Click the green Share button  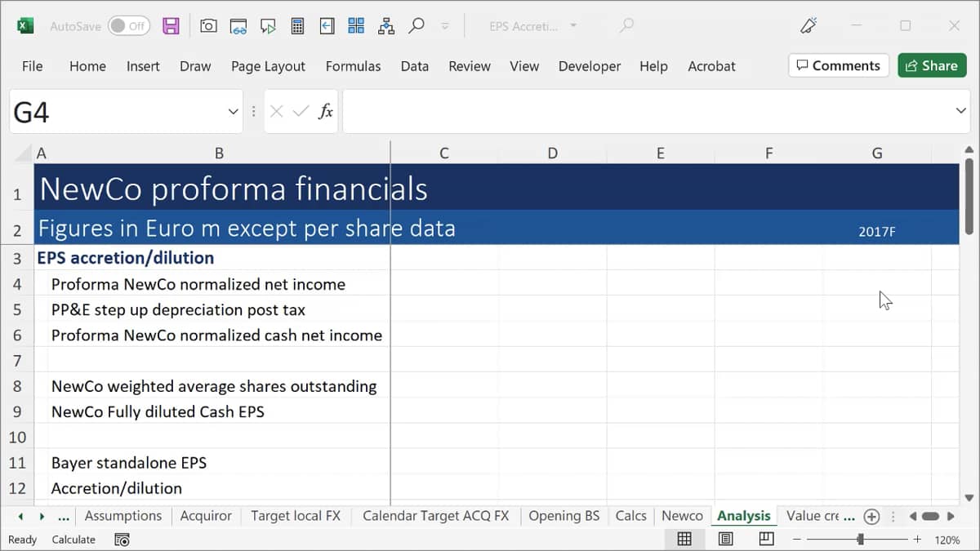(932, 65)
